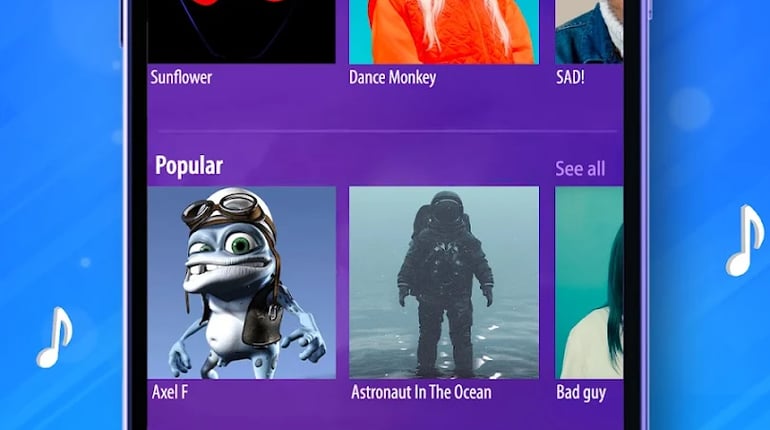
Task: Select the Sunflower song cover image
Action: [x=242, y=31]
